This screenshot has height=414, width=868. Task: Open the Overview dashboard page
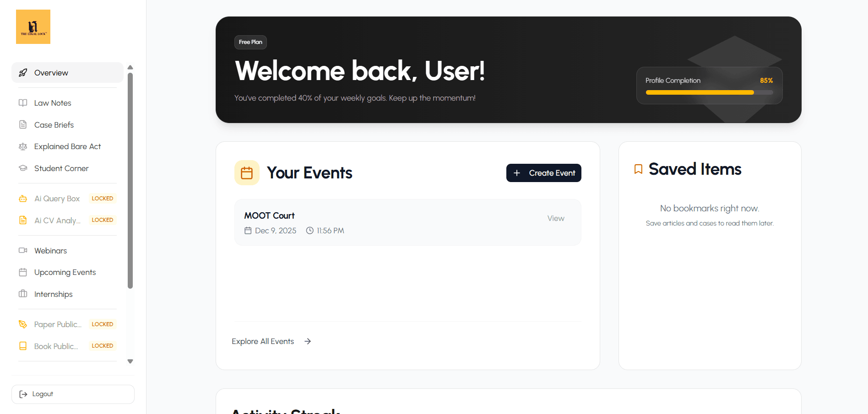(51, 72)
